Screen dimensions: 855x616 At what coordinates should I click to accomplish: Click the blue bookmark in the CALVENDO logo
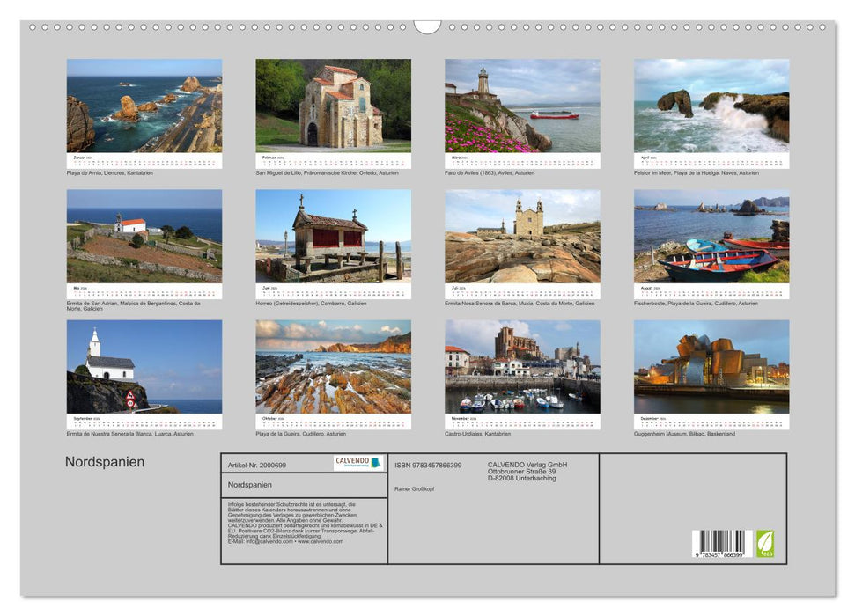[377, 463]
